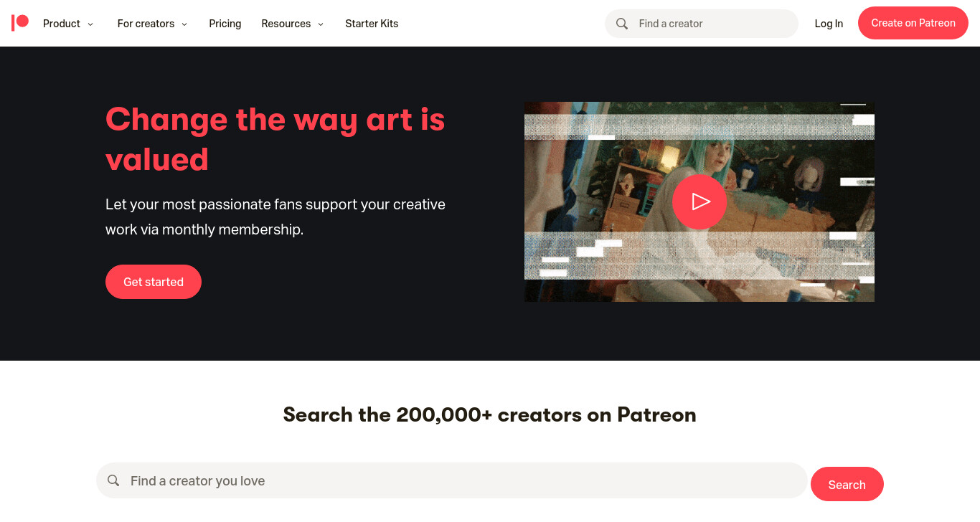Open the Resources menu label
Screen dimensions: 980x522
tap(286, 24)
